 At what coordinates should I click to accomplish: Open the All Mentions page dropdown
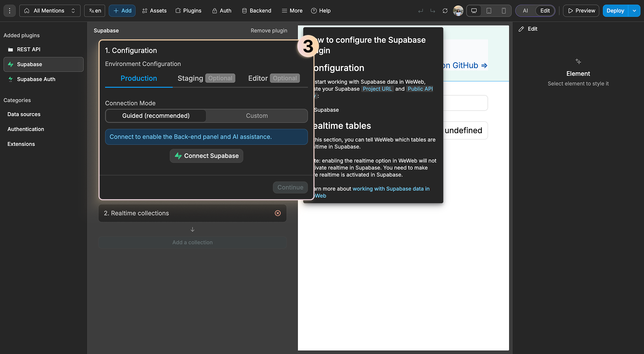click(x=50, y=11)
